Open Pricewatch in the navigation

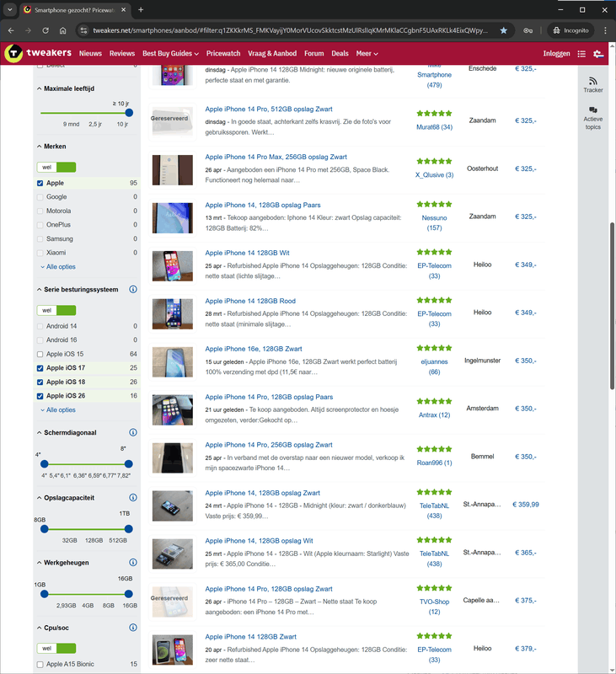click(223, 54)
